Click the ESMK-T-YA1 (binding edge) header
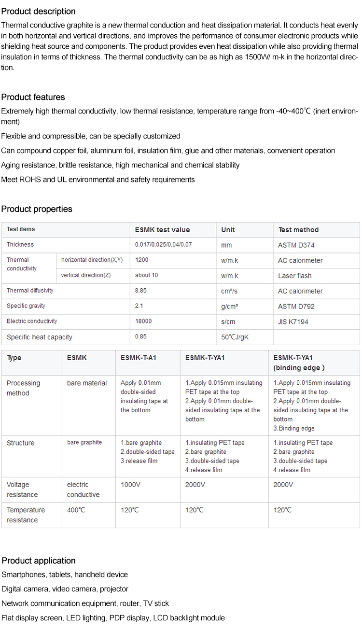This screenshot has width=362, height=644. tap(299, 363)
